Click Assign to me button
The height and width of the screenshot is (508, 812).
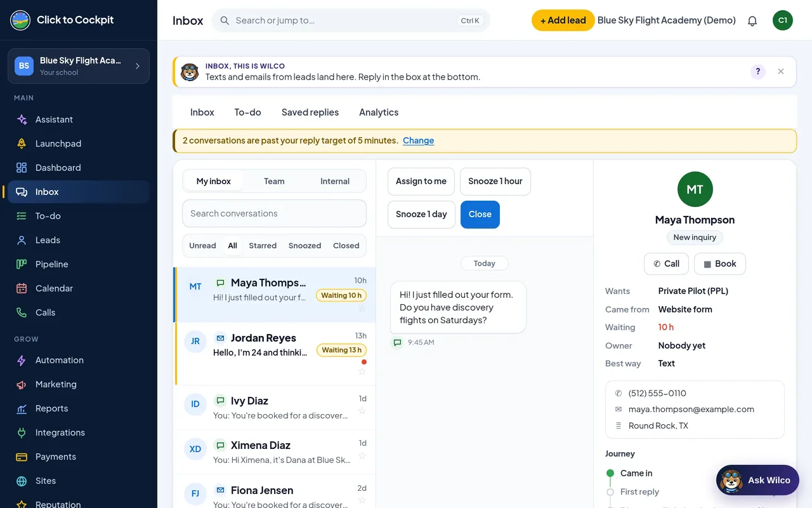pyautogui.click(x=421, y=182)
